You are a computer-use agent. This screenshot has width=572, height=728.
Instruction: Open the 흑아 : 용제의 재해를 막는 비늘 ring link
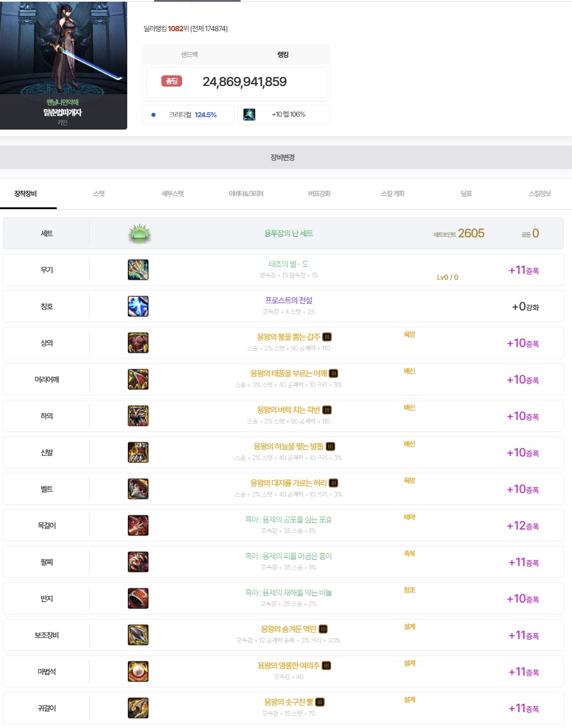click(x=288, y=593)
